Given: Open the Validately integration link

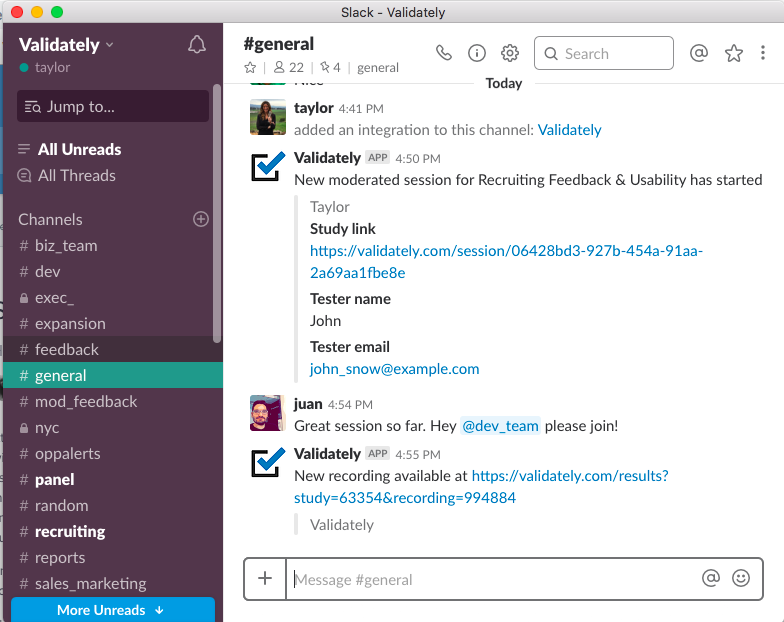Looking at the screenshot, I should [x=570, y=130].
